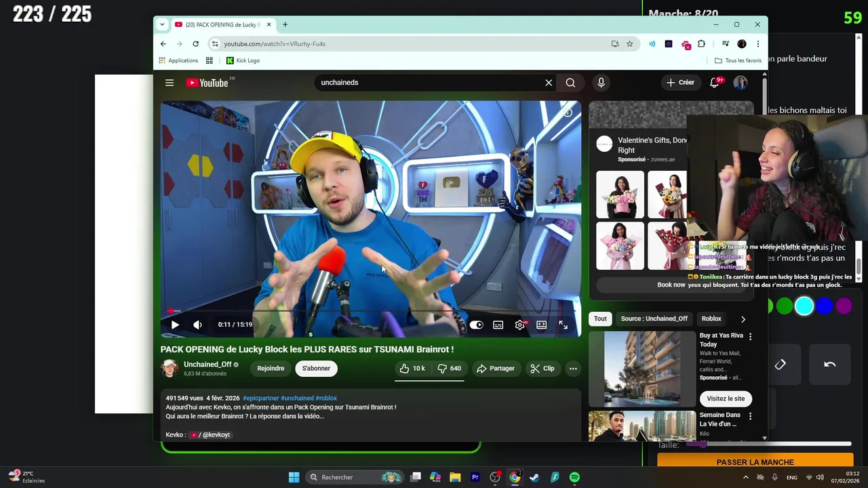Clear the 'unchaineds' search text
Viewport: 868px width, 488px height.
click(x=549, y=83)
